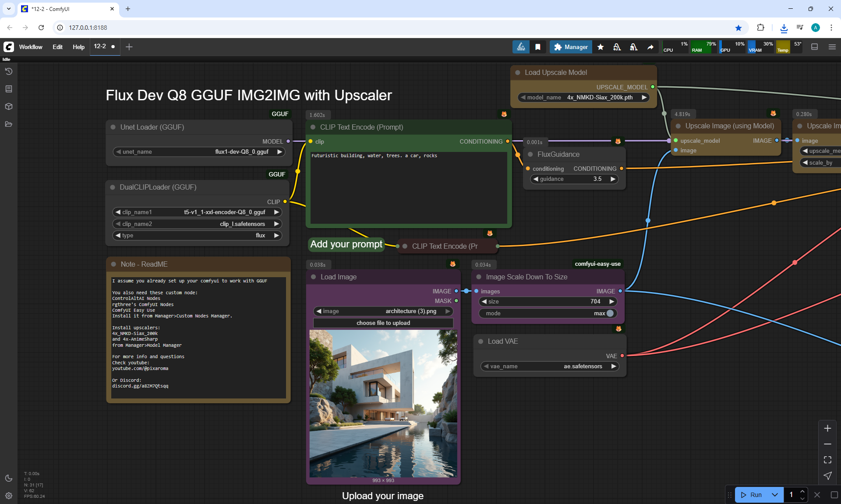Screen dimensions: 841x504
Task: Open the workflows folder sidebar icon
Action: (8, 124)
